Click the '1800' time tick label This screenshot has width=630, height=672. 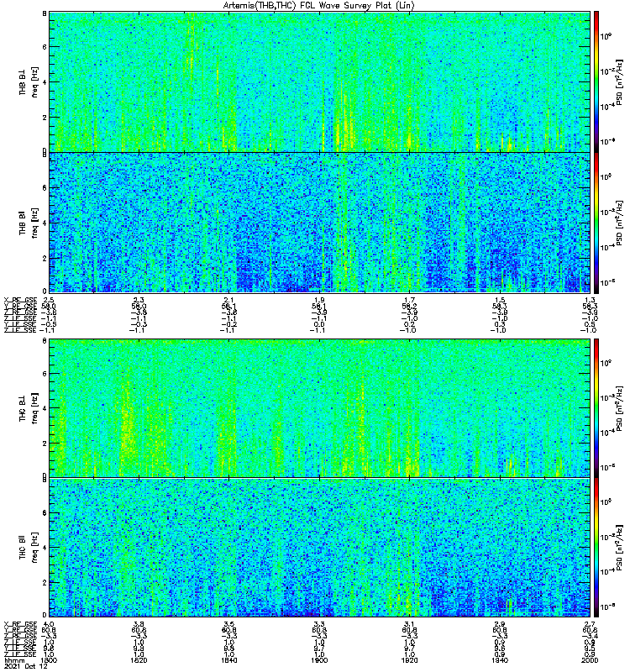click(x=48, y=660)
